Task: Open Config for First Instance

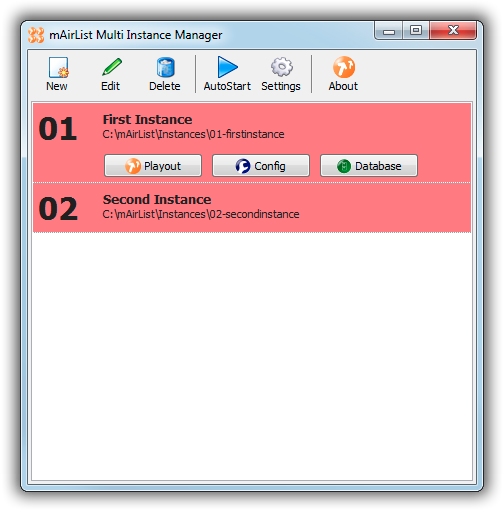Action: pyautogui.click(x=261, y=166)
